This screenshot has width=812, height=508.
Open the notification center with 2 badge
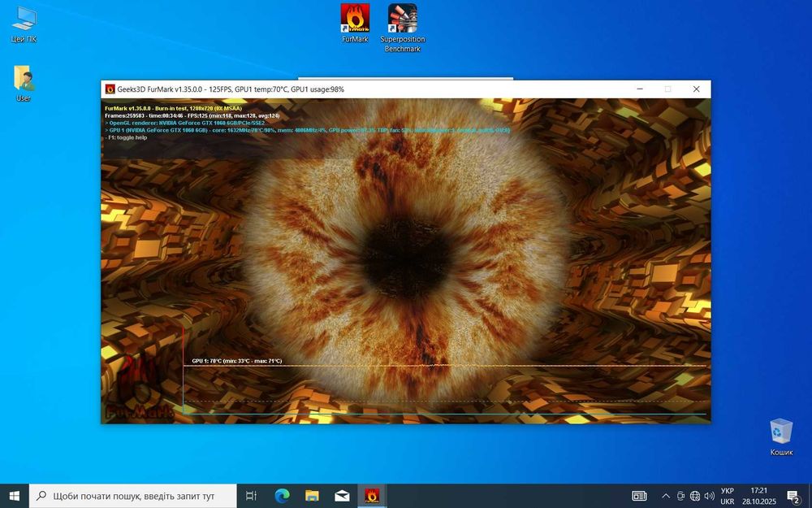pos(793,496)
